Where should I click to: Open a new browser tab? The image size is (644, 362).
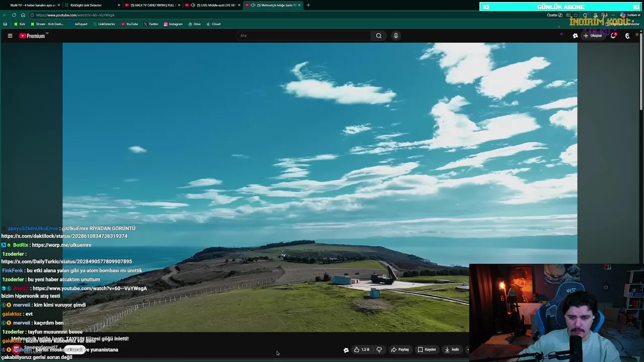tap(308, 5)
